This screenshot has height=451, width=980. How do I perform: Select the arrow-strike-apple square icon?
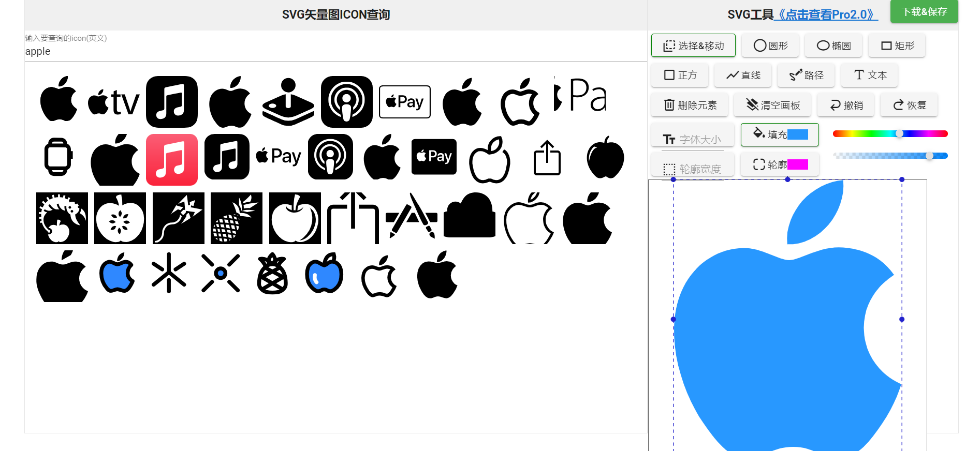point(179,218)
